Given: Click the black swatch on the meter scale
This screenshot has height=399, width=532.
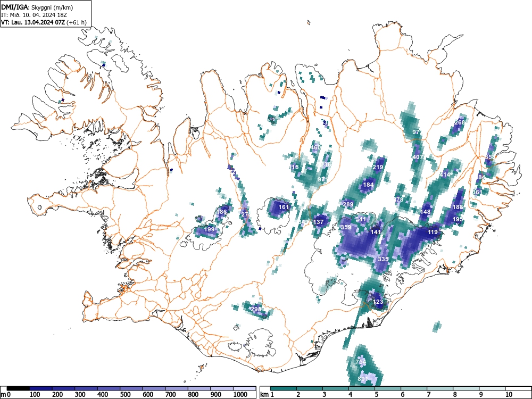Looking at the screenshot, I should (19, 388).
